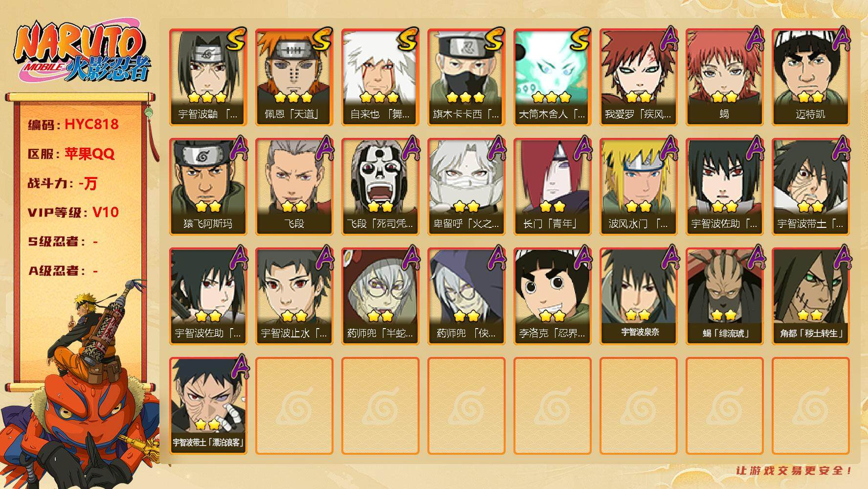Select the 佩恩「天道」 ninja card
This screenshot has height=489, width=868.
294,77
